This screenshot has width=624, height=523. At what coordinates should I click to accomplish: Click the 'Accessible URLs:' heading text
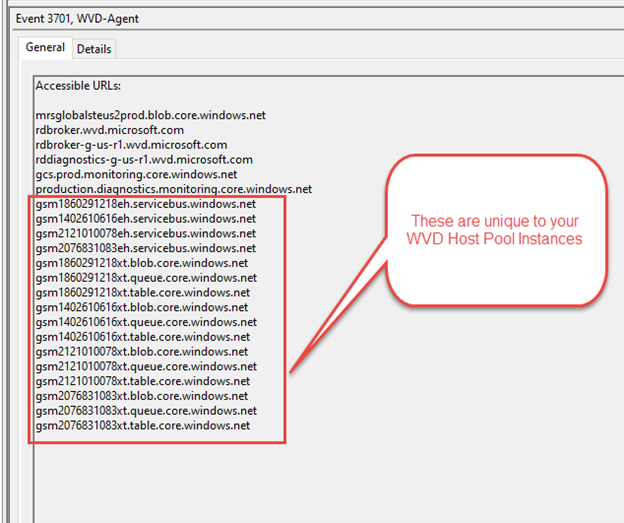(x=78, y=86)
